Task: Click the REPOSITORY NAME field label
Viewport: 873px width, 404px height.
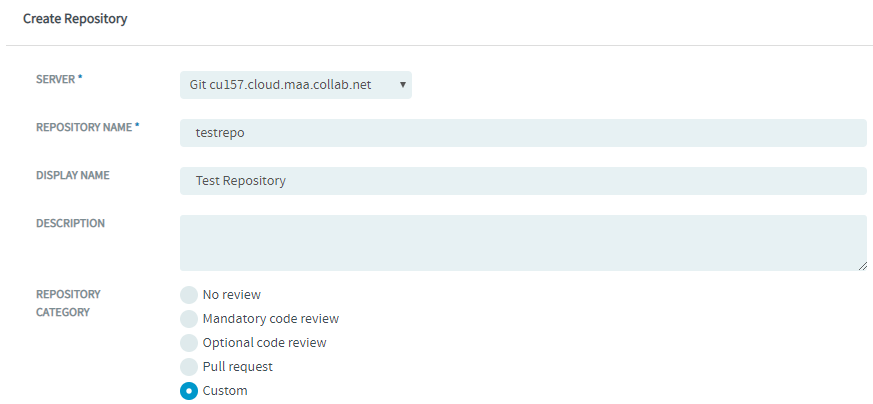Action: [87, 127]
